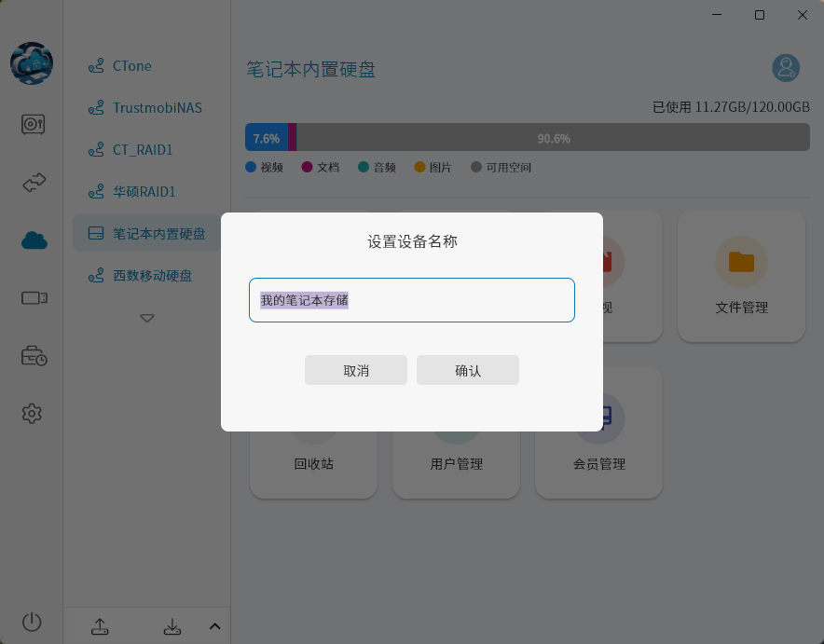This screenshot has height=644, width=824.
Task: Click the download icon at panel bottom
Action: (x=172, y=626)
